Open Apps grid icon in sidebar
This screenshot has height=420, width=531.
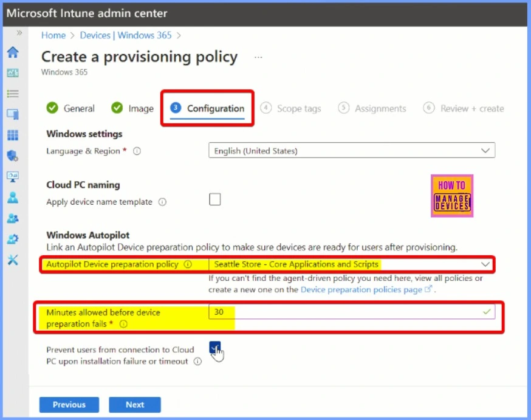(13, 135)
